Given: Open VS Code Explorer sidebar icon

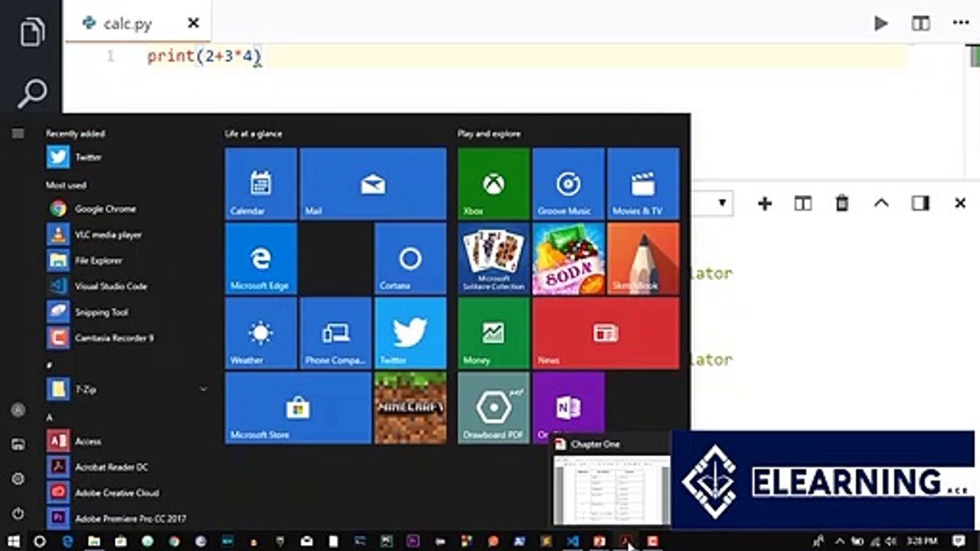Looking at the screenshot, I should coord(31,32).
